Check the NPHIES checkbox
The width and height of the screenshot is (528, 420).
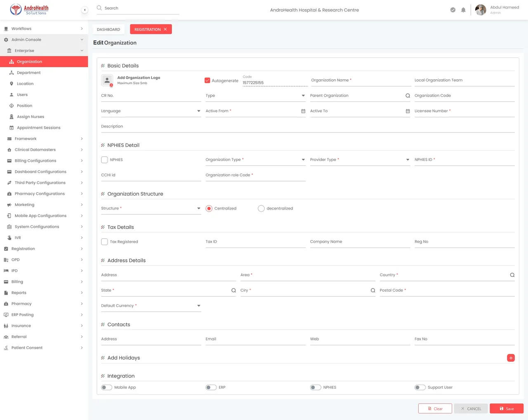pos(105,160)
